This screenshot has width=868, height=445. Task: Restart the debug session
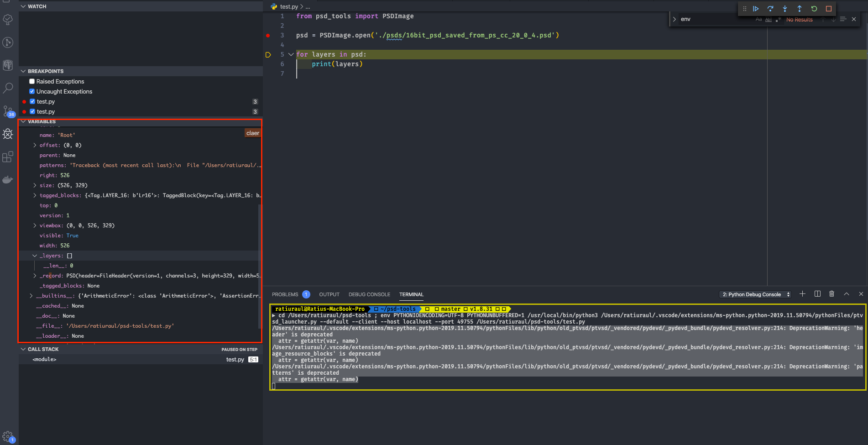(814, 9)
